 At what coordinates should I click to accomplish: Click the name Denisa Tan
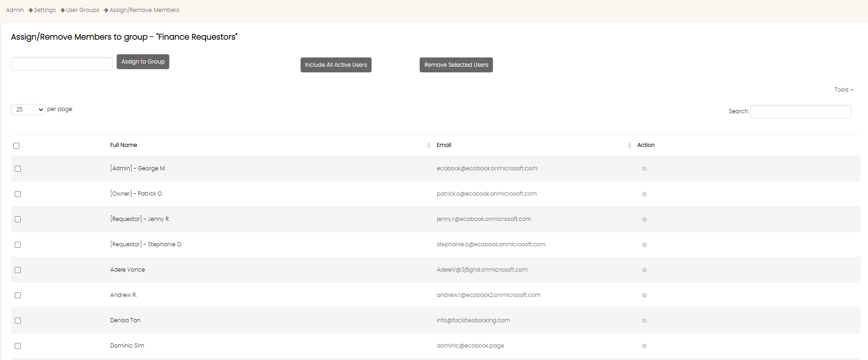(x=125, y=320)
